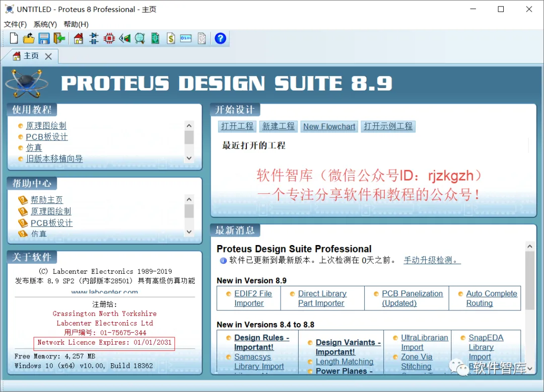Open the 文件(F) menu

15,24
